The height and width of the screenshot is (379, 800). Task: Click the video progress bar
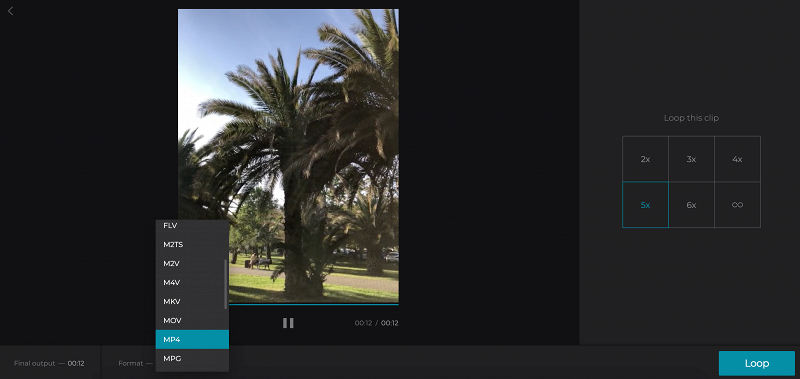click(x=314, y=304)
